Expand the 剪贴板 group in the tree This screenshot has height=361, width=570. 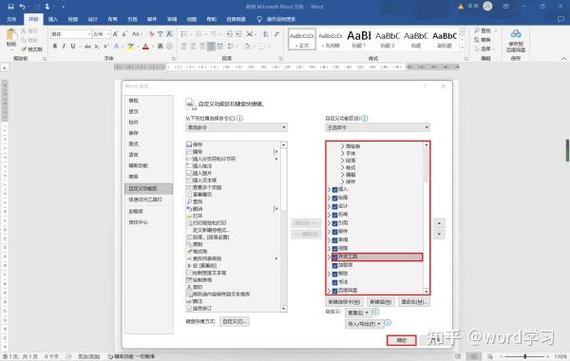342,146
